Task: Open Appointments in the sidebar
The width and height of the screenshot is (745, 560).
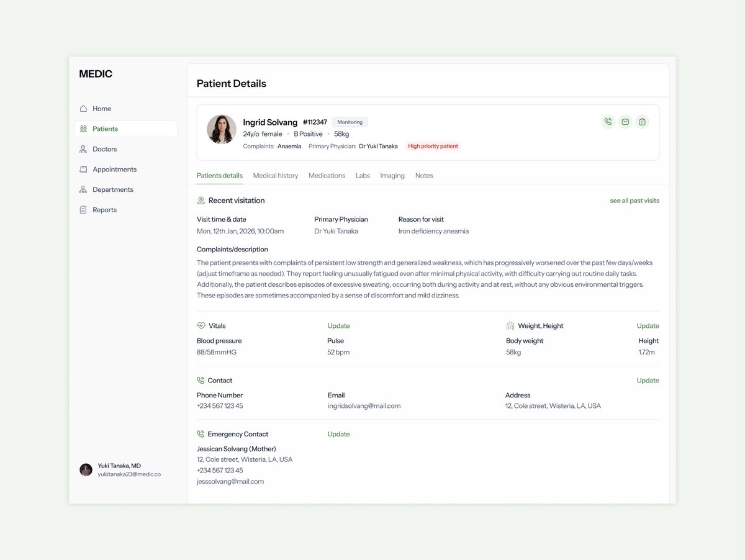Action: [125, 169]
